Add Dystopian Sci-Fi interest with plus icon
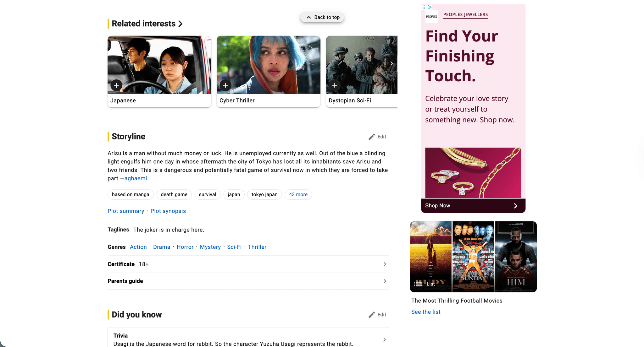The width and height of the screenshot is (644, 347). [x=335, y=85]
